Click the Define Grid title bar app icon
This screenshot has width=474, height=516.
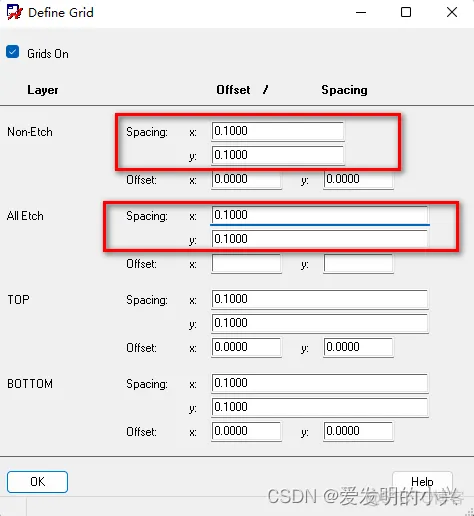click(14, 12)
